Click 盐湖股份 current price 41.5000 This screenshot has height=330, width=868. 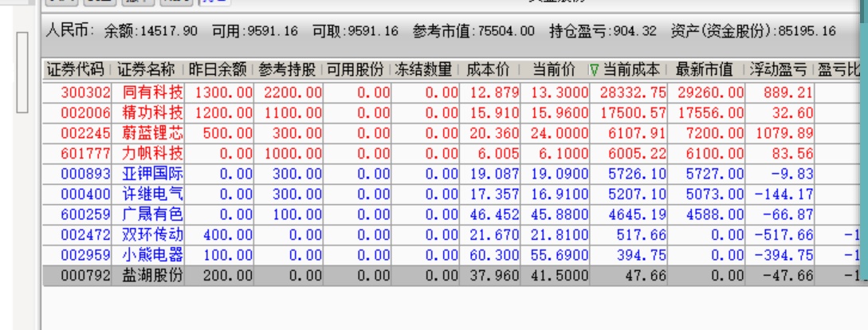(x=559, y=276)
